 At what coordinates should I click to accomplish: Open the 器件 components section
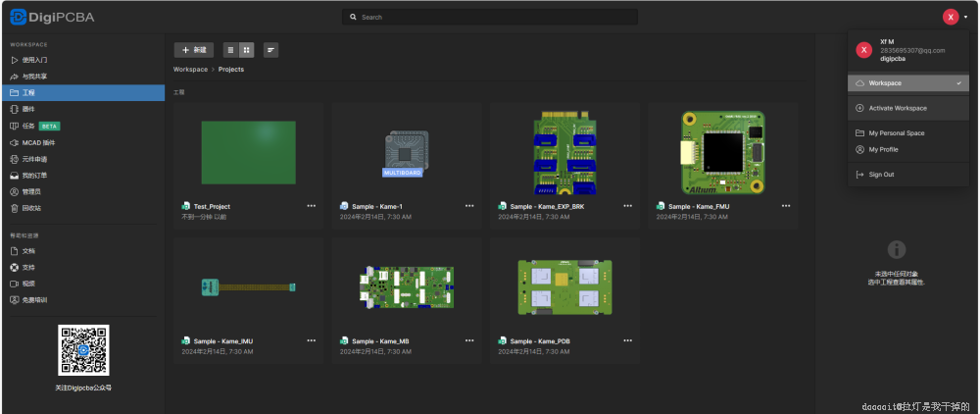(28, 109)
